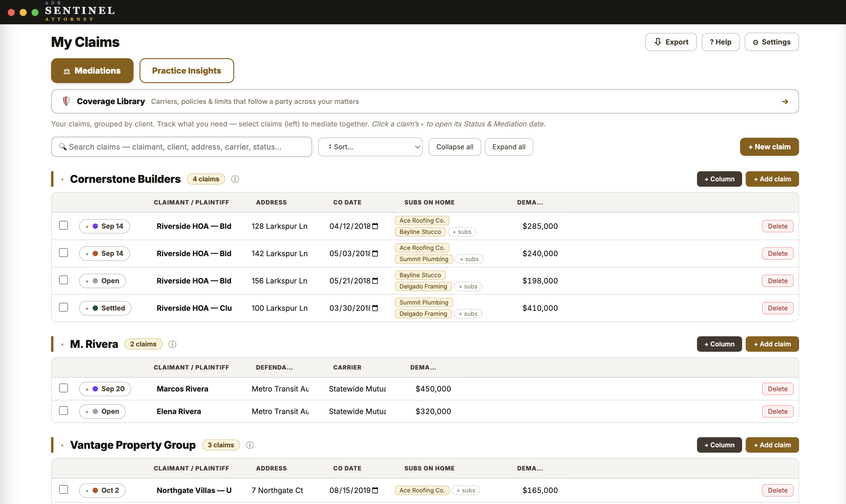846x504 pixels.
Task: Collapse the Vantage Property Group section
Action: pyautogui.click(x=63, y=445)
